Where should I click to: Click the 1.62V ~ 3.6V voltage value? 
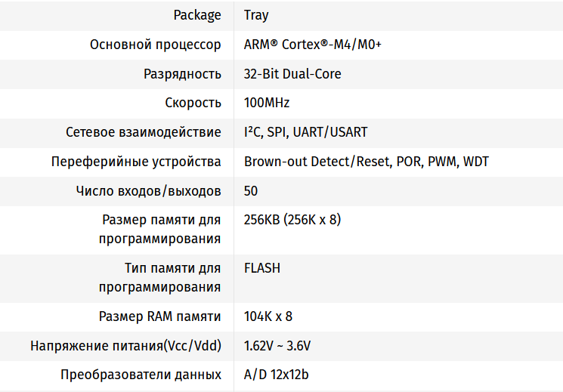(x=277, y=346)
